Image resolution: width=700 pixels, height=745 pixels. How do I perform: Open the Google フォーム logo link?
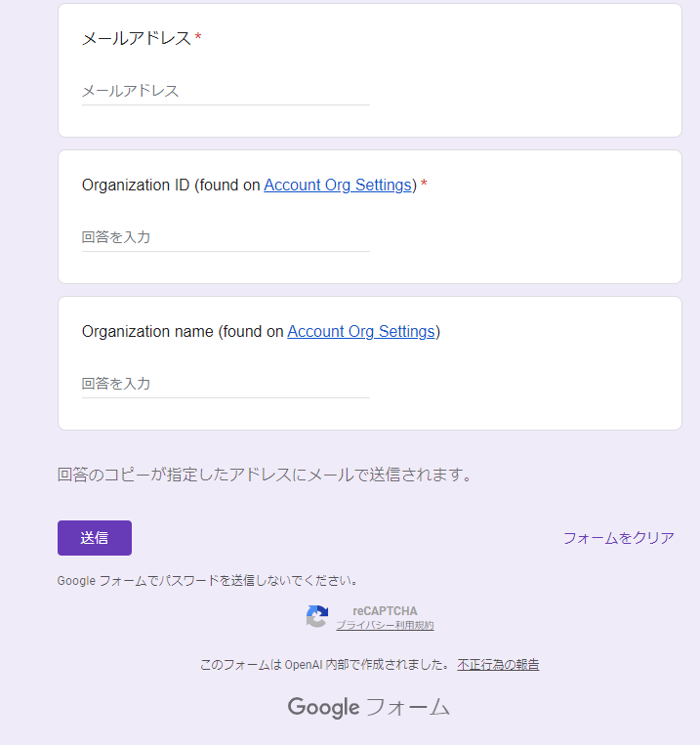tap(368, 707)
